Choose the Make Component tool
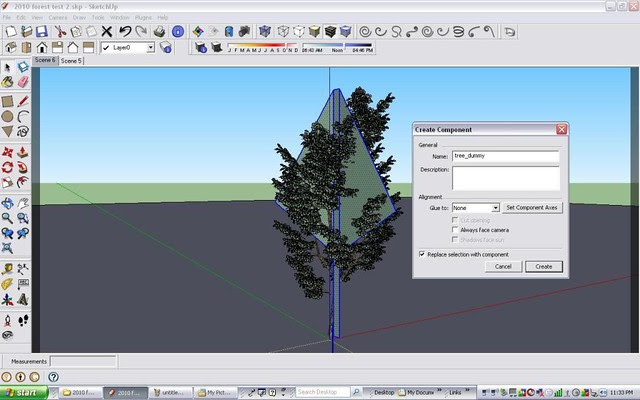This screenshot has height=400, width=640. pos(23,67)
